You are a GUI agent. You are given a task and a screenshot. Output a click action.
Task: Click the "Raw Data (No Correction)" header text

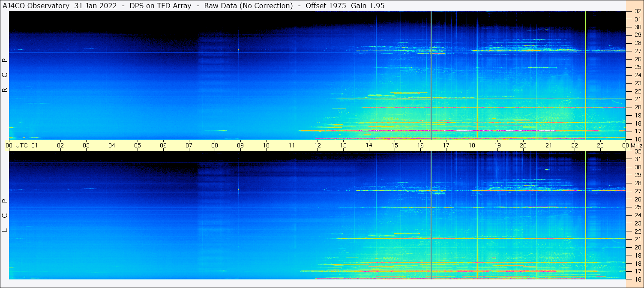point(249,6)
